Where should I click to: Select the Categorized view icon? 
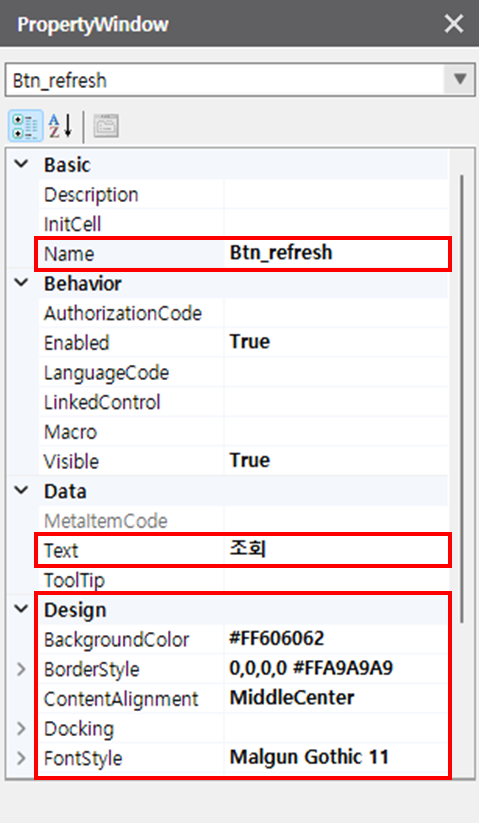[x=25, y=126]
